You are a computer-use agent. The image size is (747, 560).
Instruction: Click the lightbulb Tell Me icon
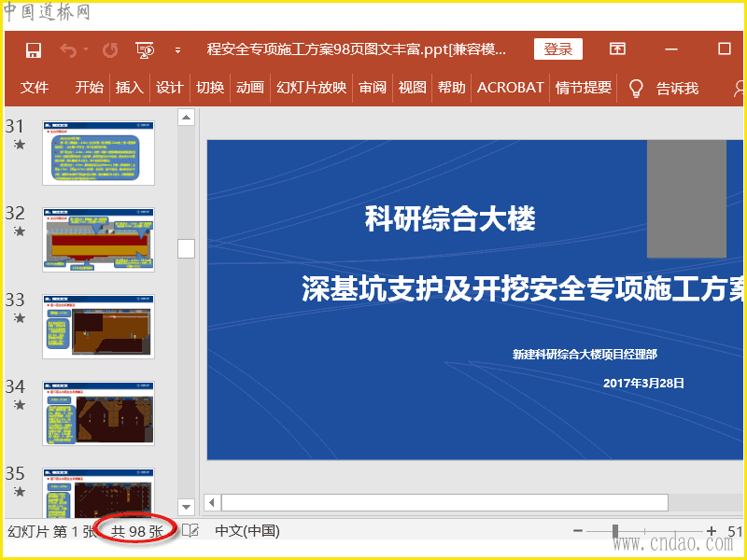coord(636,88)
